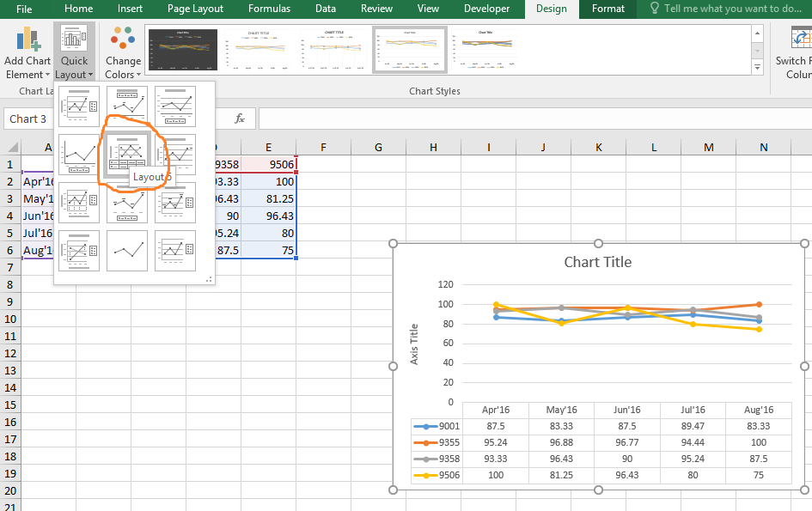Open the Data tab
The width and height of the screenshot is (812, 511).
325,9
